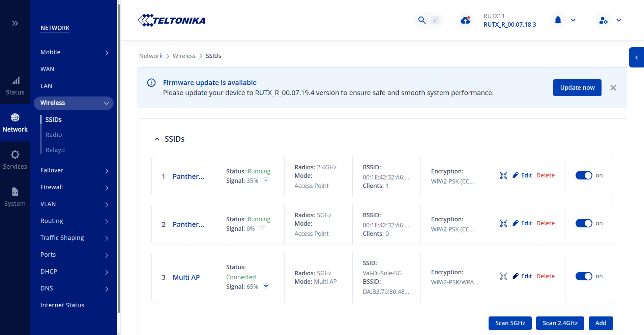Collapse the SSIDs section header
This screenshot has width=644, height=335.
pyautogui.click(x=157, y=139)
